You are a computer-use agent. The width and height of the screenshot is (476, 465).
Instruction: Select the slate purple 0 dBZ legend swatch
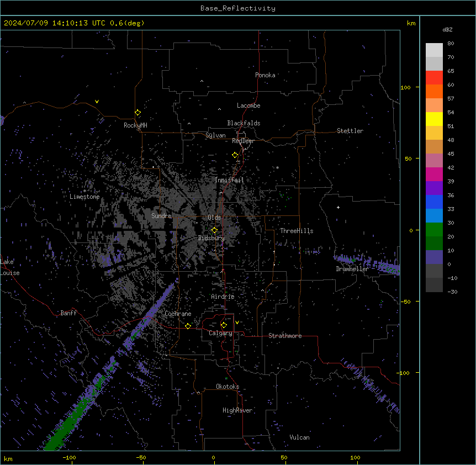(434, 257)
